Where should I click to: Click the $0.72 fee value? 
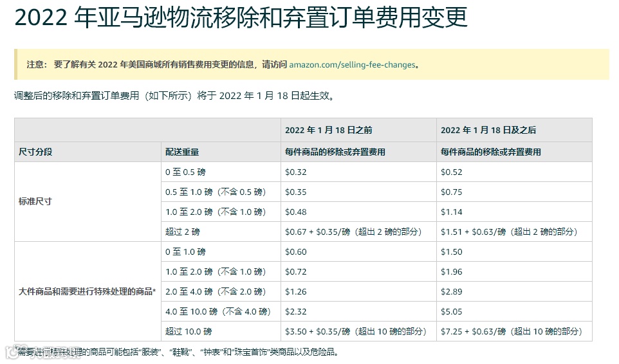[296, 272]
